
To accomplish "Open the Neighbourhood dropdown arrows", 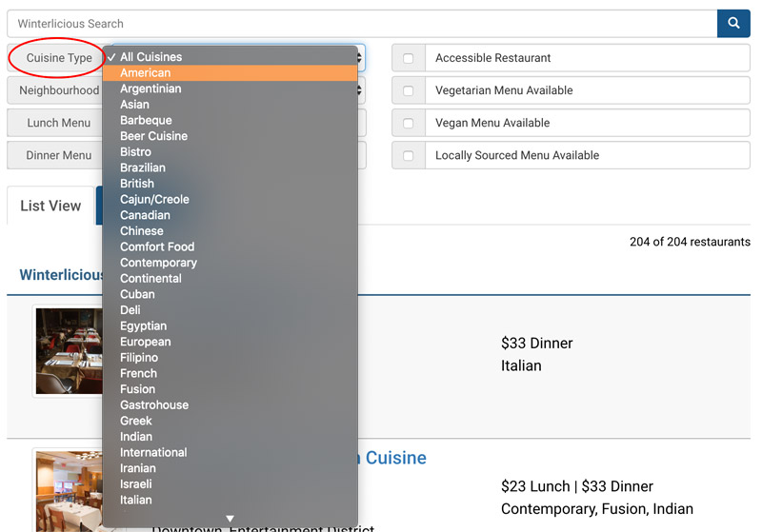I will click(360, 90).
